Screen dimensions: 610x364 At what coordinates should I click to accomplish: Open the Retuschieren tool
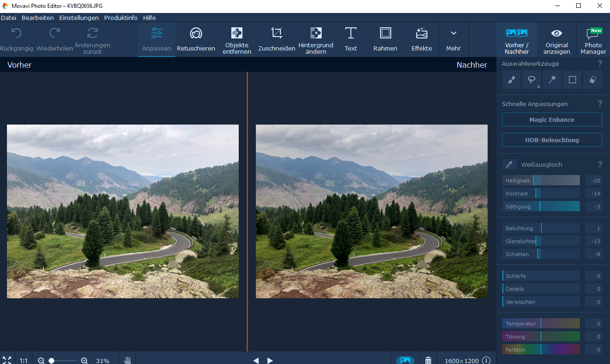pyautogui.click(x=196, y=39)
